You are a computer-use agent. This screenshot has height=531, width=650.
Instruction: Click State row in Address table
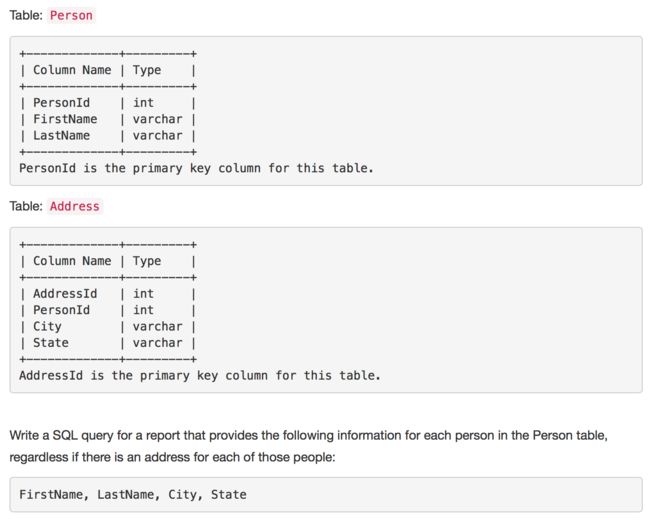[108, 343]
